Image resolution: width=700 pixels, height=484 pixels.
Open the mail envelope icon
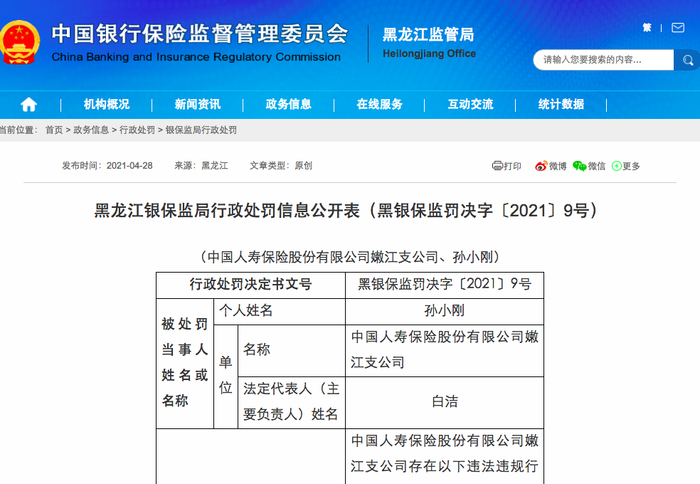click(678, 28)
